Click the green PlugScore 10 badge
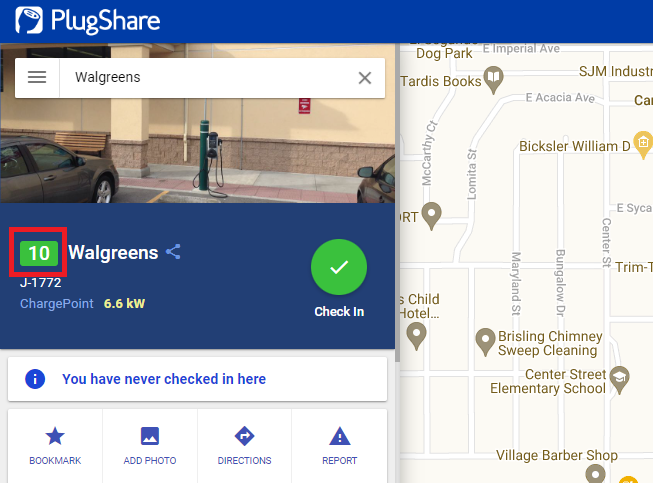 [x=39, y=253]
